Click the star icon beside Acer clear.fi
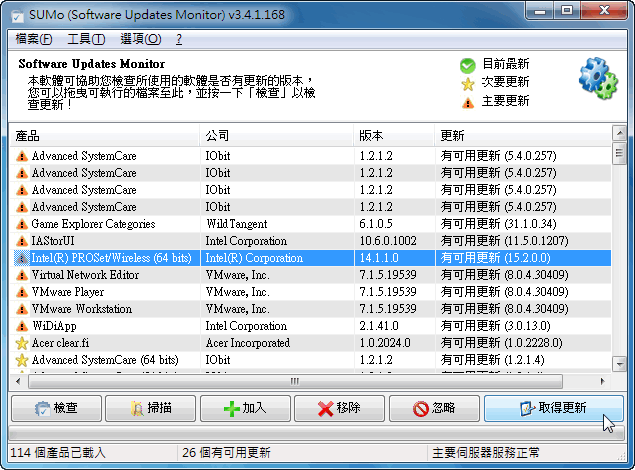635x470 pixels. (x=22, y=344)
